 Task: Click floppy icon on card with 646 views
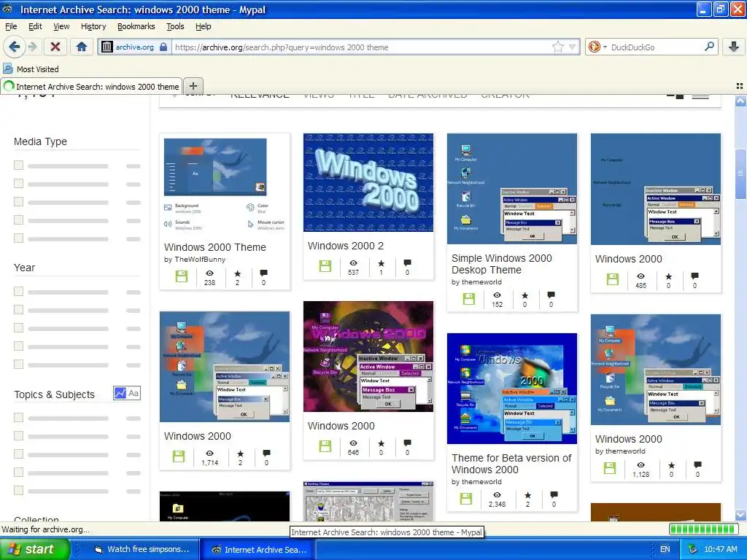click(325, 446)
